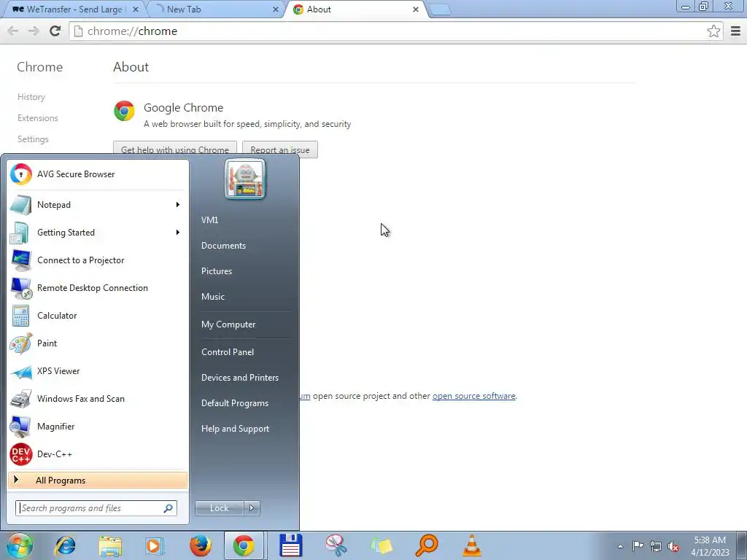Open Windows Explorer folder in taskbar
The image size is (747, 560).
pyautogui.click(x=110, y=545)
